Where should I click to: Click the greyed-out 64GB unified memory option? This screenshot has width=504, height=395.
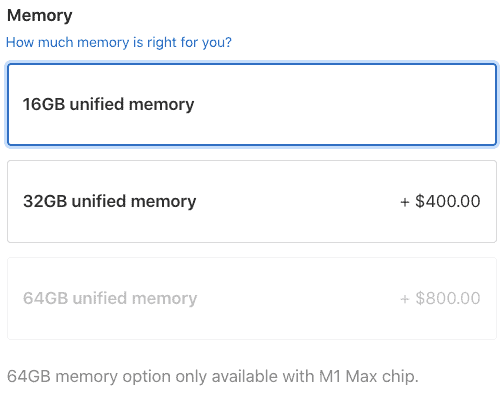tap(252, 299)
